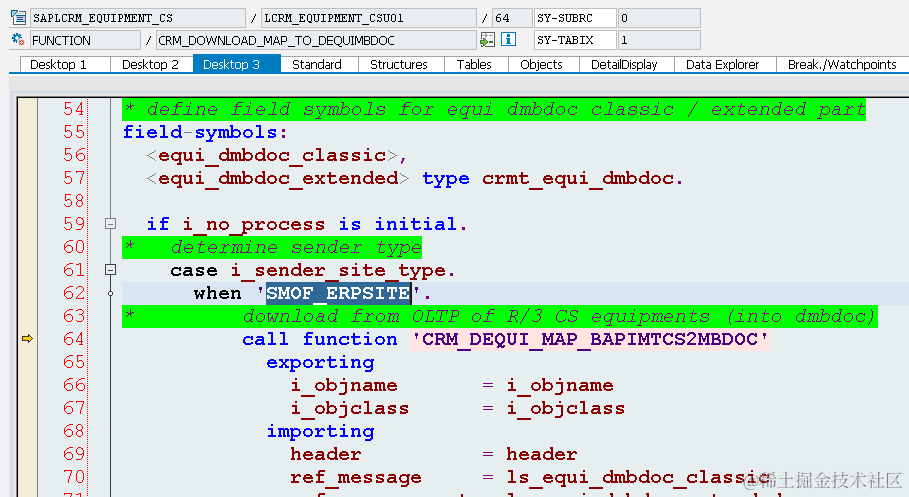
Task: Open the Standard tab
Action: [x=317, y=64]
